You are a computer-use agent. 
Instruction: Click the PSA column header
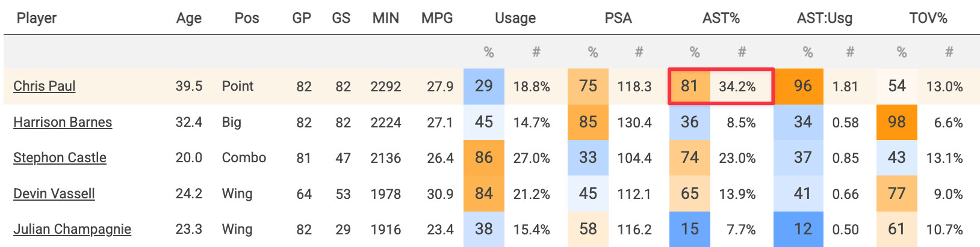[618, 18]
